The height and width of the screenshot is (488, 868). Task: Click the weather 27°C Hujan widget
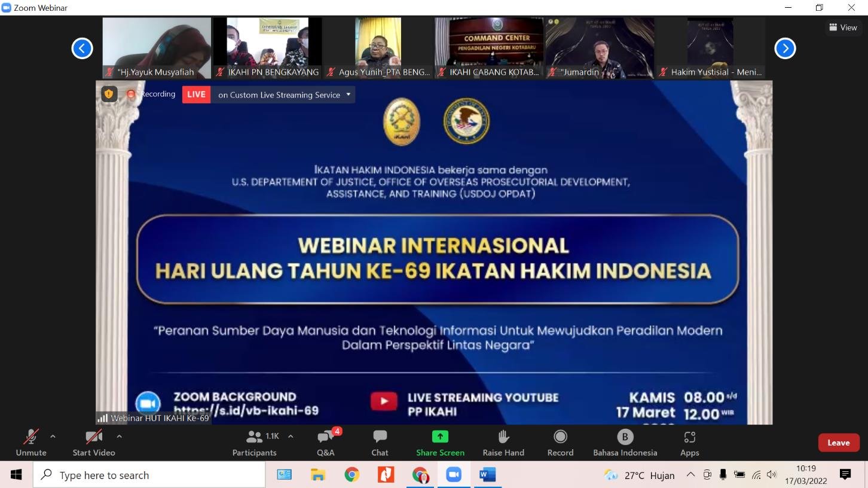coord(640,475)
